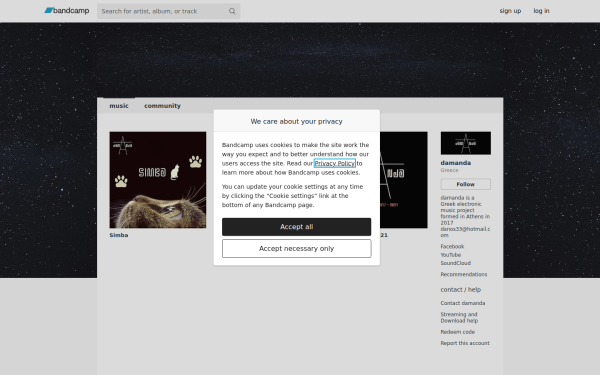
Task: Follow the artist damanda
Action: tap(466, 184)
